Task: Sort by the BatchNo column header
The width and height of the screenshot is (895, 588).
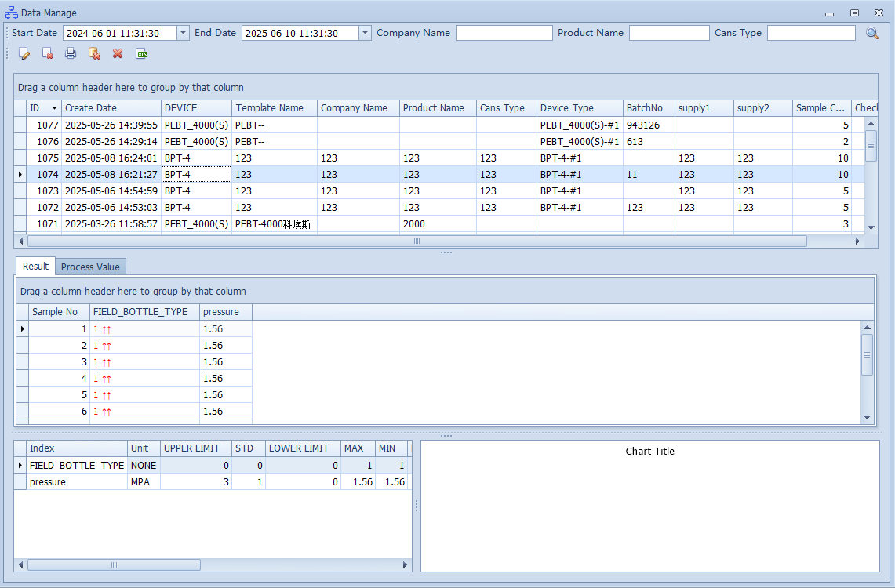Action: point(649,107)
